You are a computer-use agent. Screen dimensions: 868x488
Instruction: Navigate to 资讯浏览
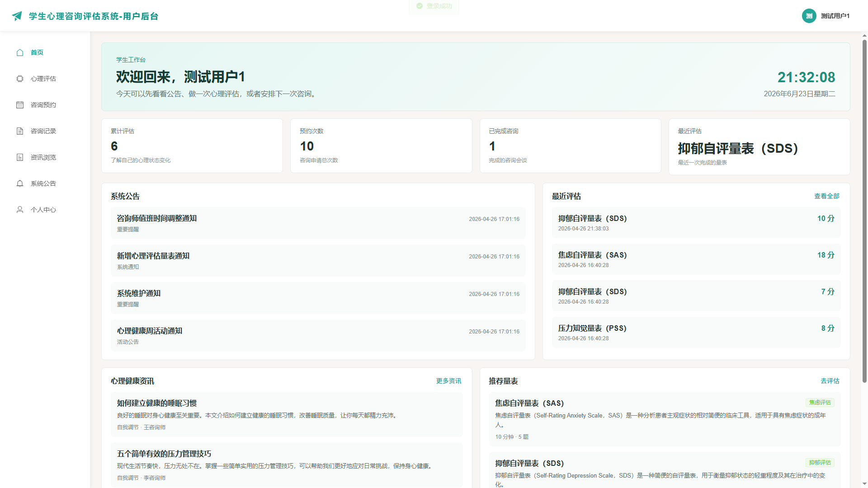45,157
